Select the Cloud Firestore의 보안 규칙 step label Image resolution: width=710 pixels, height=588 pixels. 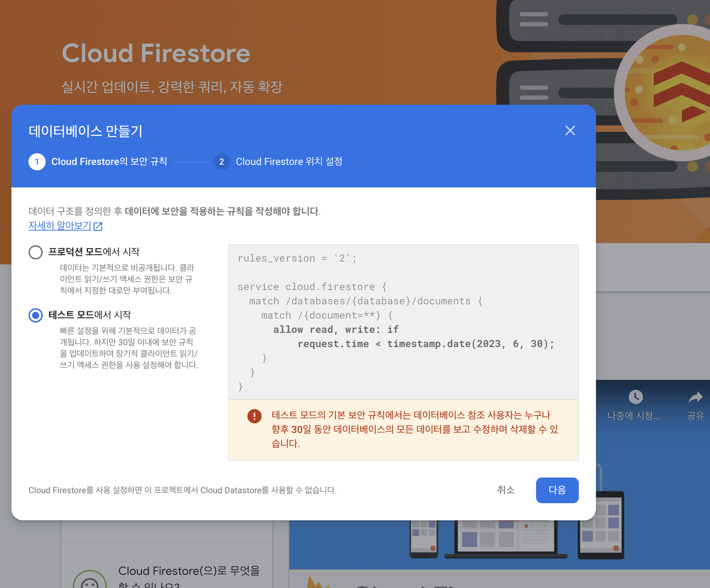[x=109, y=162]
